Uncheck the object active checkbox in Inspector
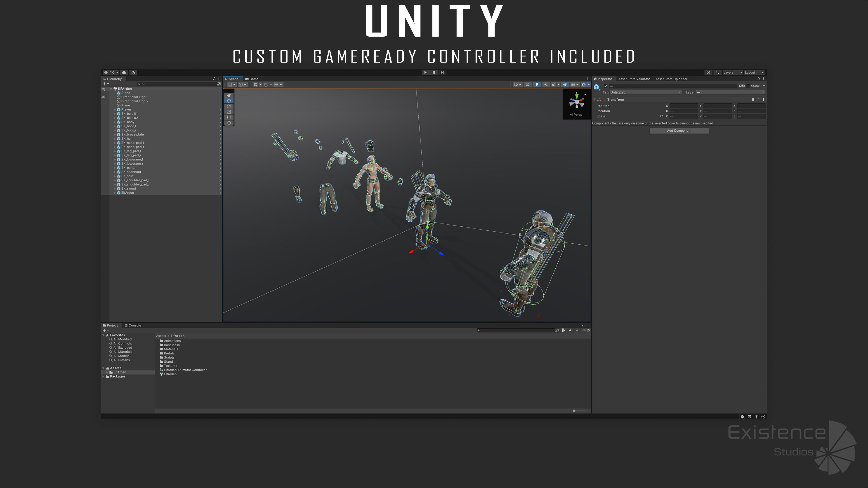 [x=606, y=86]
